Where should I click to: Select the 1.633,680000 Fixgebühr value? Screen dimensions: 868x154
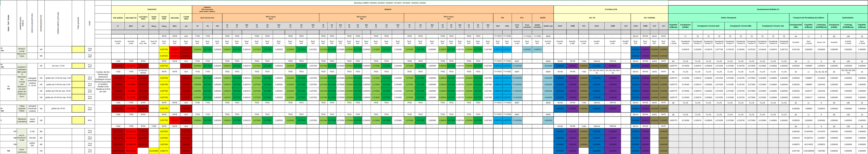(x=808, y=151)
